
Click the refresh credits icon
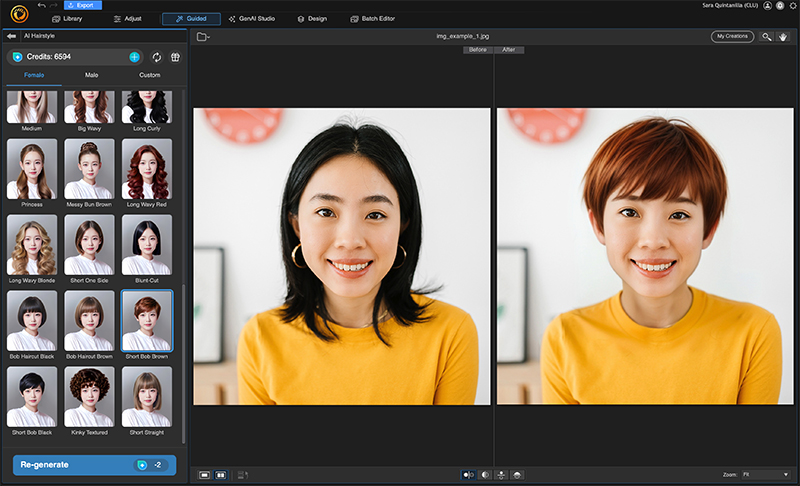click(x=157, y=57)
